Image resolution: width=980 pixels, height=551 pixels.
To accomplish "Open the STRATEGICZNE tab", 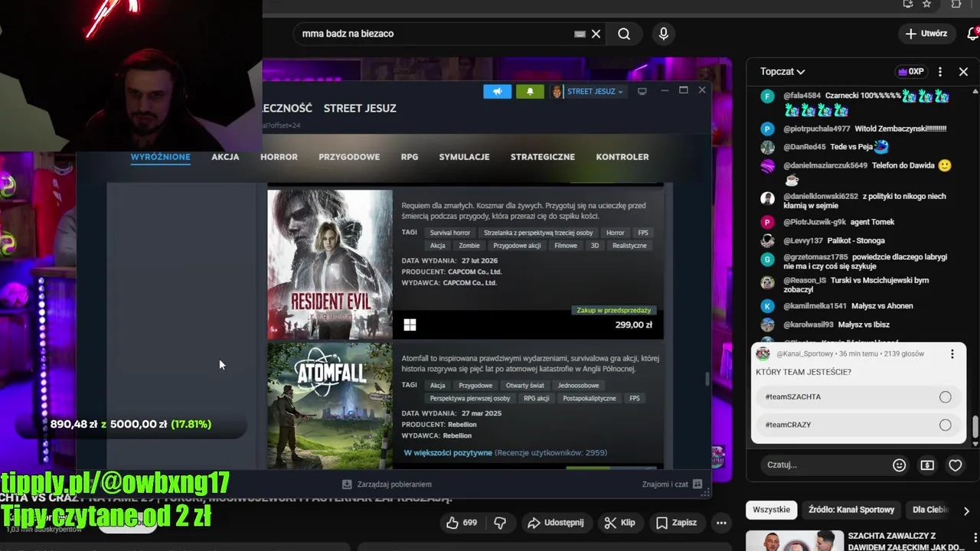I will tap(543, 157).
